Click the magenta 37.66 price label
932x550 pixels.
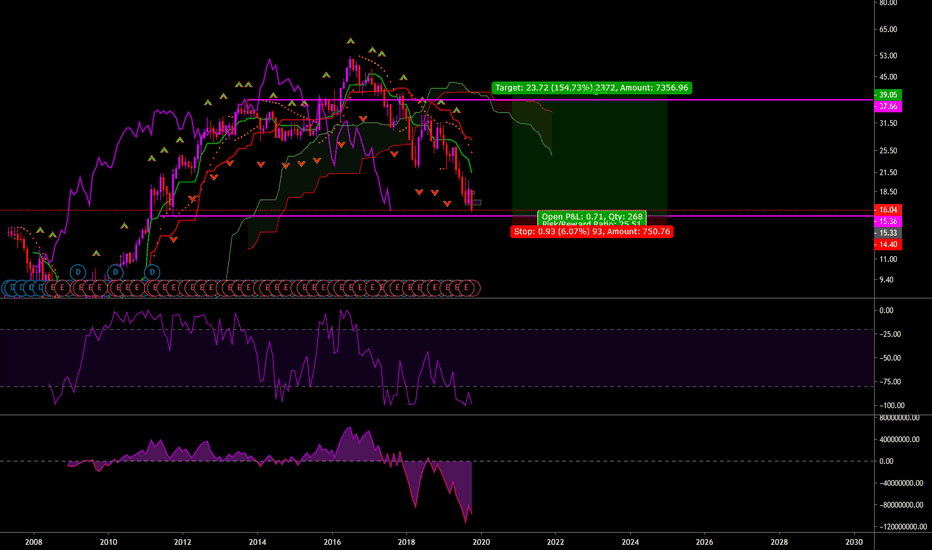888,106
